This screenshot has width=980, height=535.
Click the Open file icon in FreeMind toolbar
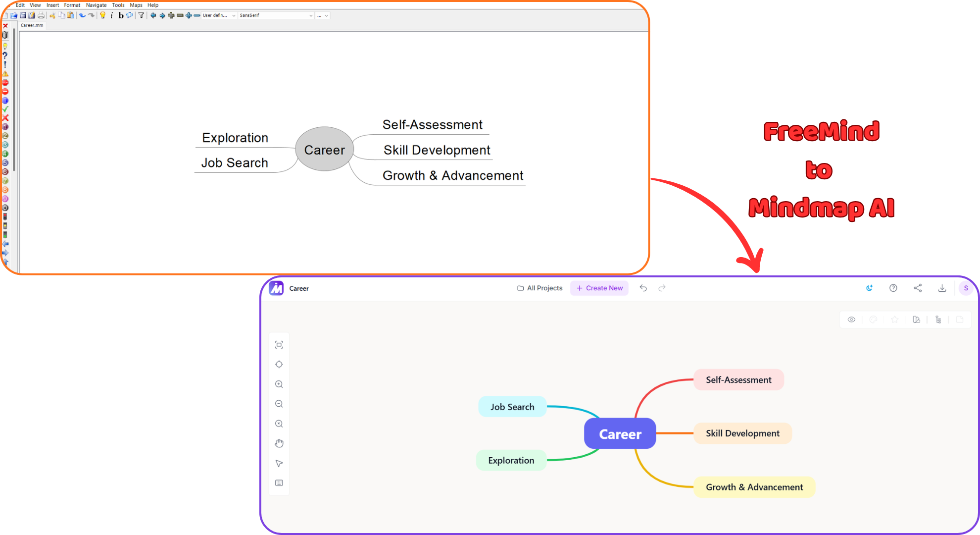(x=14, y=15)
